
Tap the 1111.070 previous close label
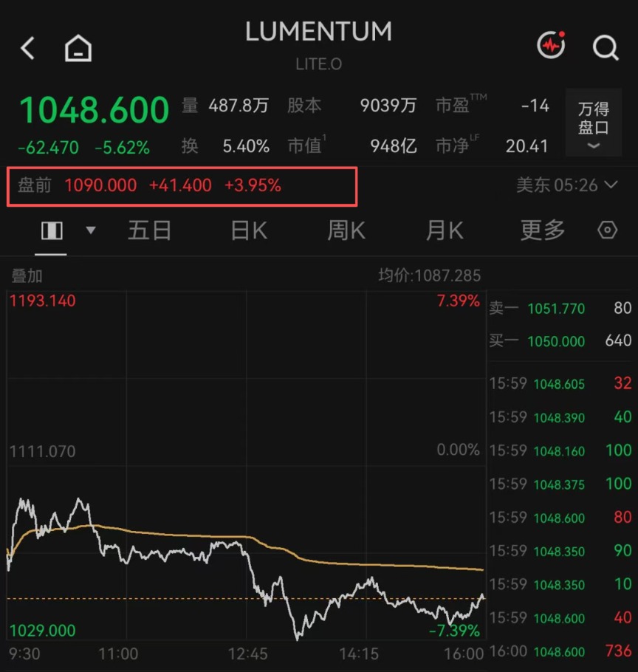pyautogui.click(x=42, y=451)
